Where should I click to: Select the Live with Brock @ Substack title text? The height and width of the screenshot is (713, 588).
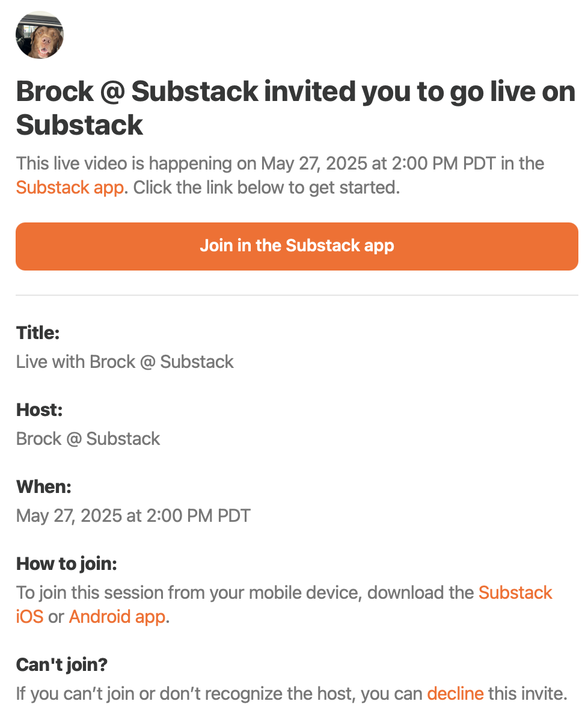pyautogui.click(x=125, y=362)
